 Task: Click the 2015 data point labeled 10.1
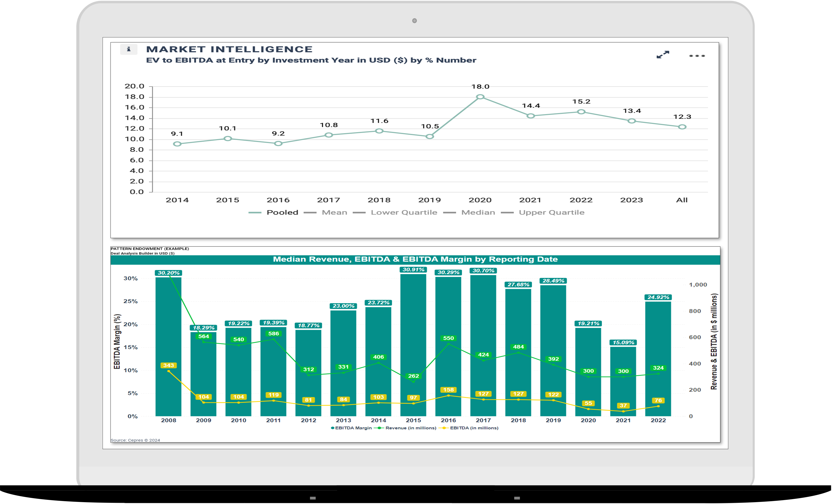point(228,138)
